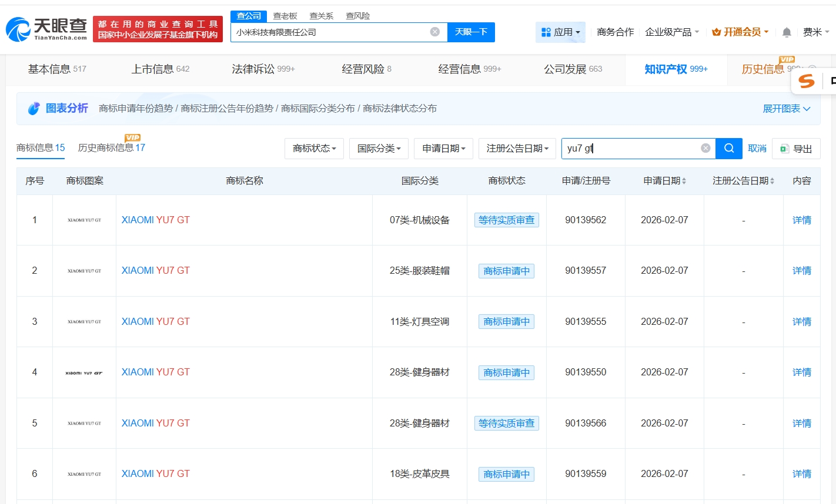This screenshot has height=504, width=836.
Task: Clear the yu7 gt trademark filter text
Action: [x=705, y=148]
